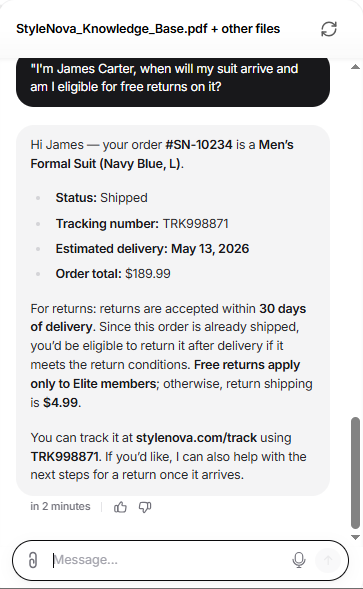Click the Order total $189.99 line
This screenshot has height=589, width=363.
[x=113, y=274]
